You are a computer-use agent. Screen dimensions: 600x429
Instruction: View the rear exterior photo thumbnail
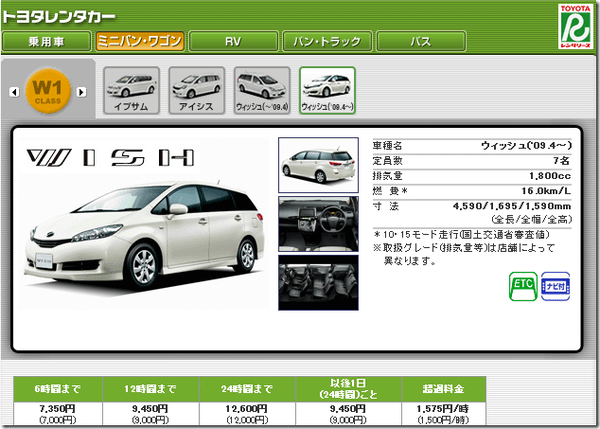[x=318, y=165]
